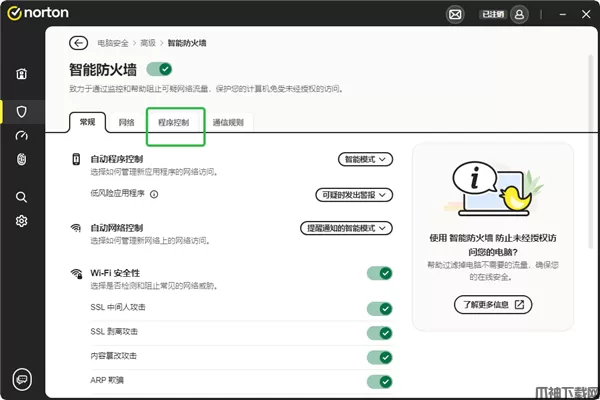Open the fingerprint privacy section in sidebar
This screenshot has height=400, width=600.
pyautogui.click(x=21, y=160)
